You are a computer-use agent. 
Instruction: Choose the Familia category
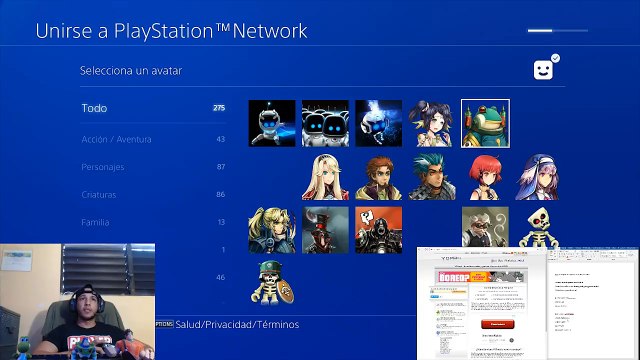153,222
